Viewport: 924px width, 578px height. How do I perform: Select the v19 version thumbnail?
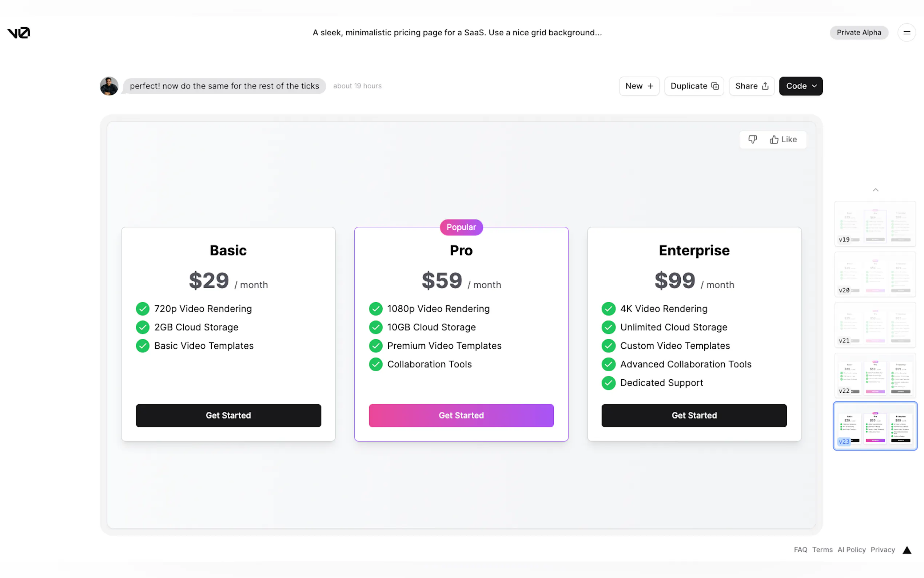click(875, 223)
